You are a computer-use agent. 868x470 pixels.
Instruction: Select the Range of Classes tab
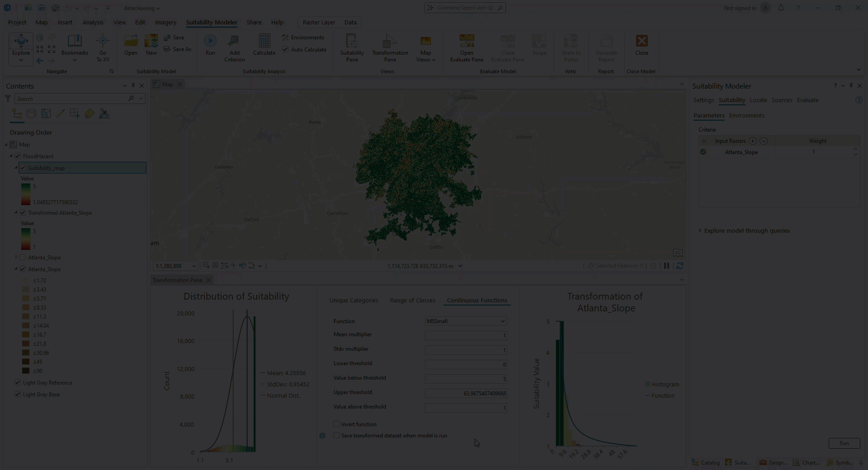point(412,300)
